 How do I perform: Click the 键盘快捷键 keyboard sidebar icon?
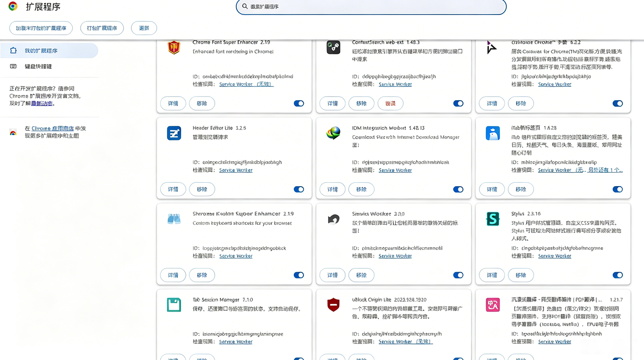click(13, 67)
